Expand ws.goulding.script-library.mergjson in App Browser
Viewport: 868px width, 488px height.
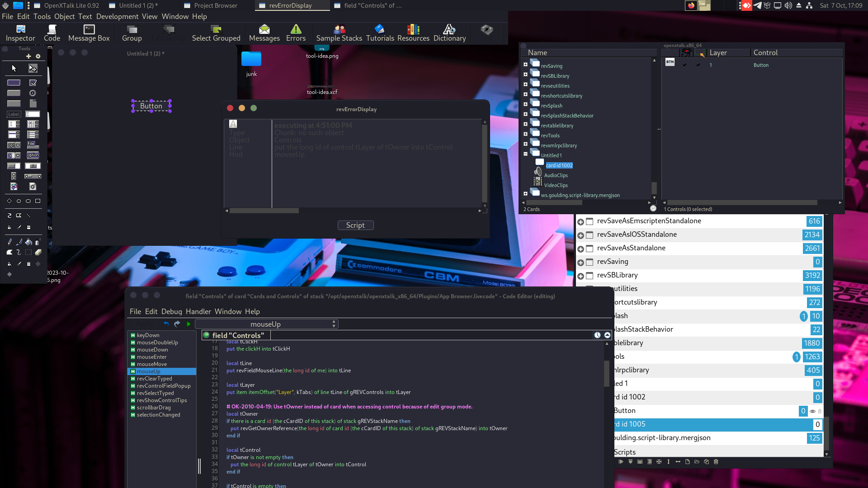pos(525,194)
